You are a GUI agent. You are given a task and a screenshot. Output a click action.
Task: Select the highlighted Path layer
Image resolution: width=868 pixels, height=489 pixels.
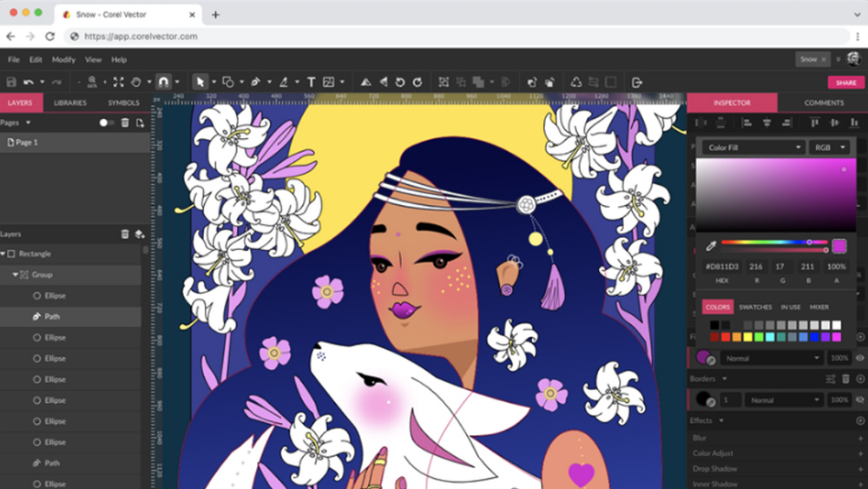point(71,317)
